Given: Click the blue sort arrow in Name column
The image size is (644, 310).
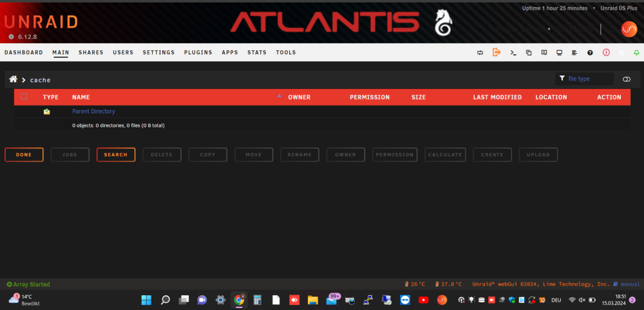Looking at the screenshot, I should 279,96.
